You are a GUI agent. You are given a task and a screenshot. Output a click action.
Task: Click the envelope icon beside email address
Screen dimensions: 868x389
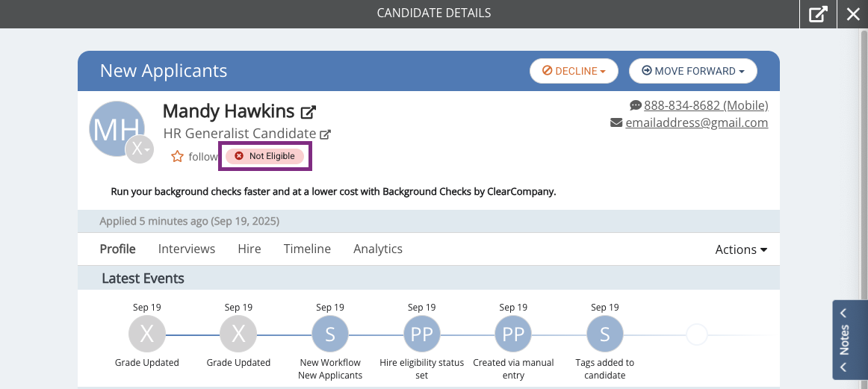pos(616,123)
